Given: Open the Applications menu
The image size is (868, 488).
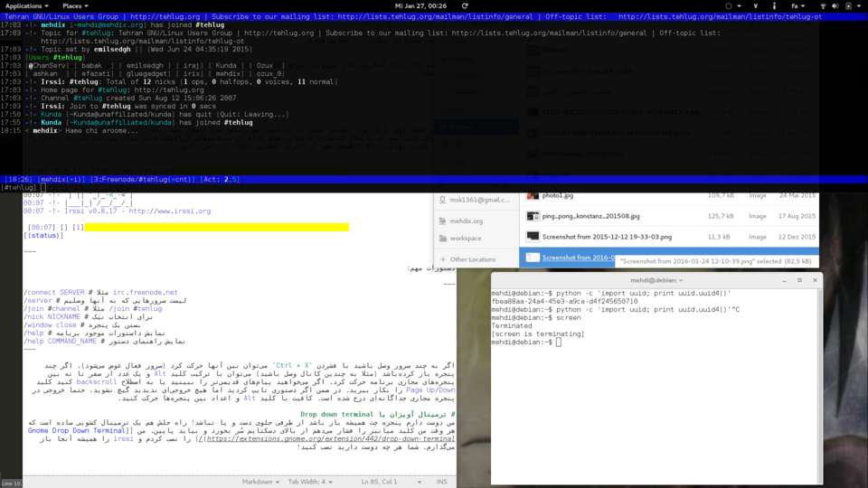Looking at the screenshot, I should click(x=26, y=5).
